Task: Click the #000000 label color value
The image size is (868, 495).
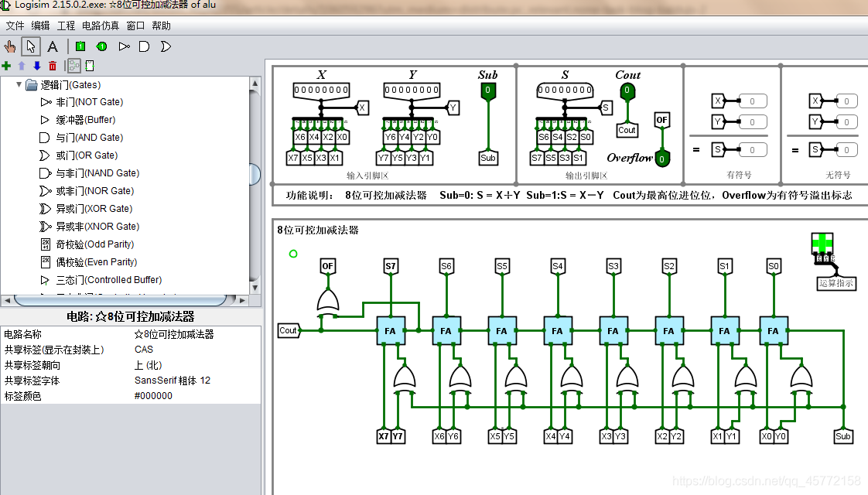Action: (x=153, y=396)
